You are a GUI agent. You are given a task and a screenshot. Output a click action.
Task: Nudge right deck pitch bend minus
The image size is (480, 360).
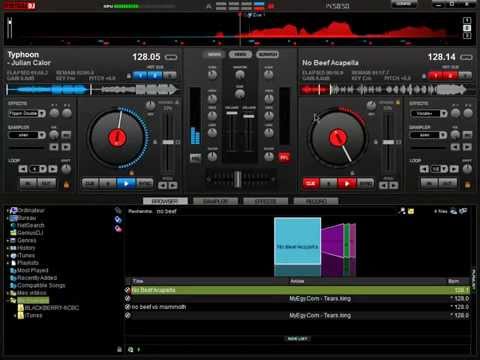click(384, 185)
